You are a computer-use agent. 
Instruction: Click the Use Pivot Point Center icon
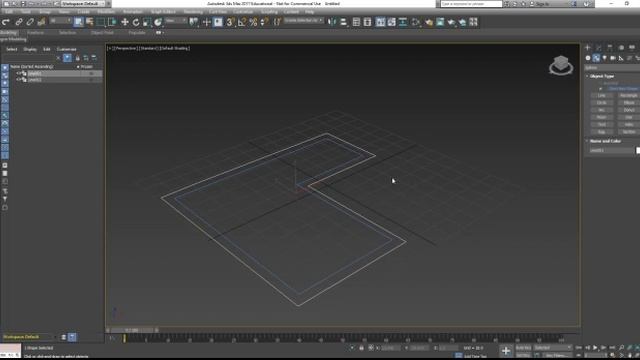pos(193,22)
